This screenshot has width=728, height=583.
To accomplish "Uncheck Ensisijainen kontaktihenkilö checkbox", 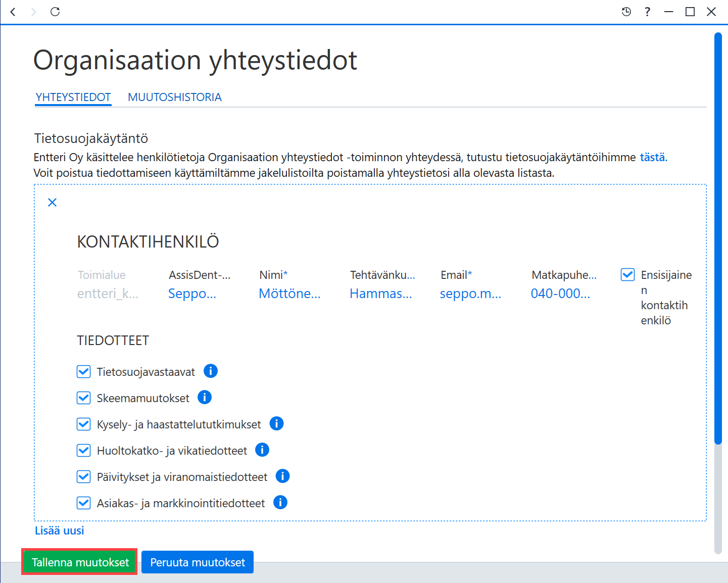I will [x=627, y=275].
